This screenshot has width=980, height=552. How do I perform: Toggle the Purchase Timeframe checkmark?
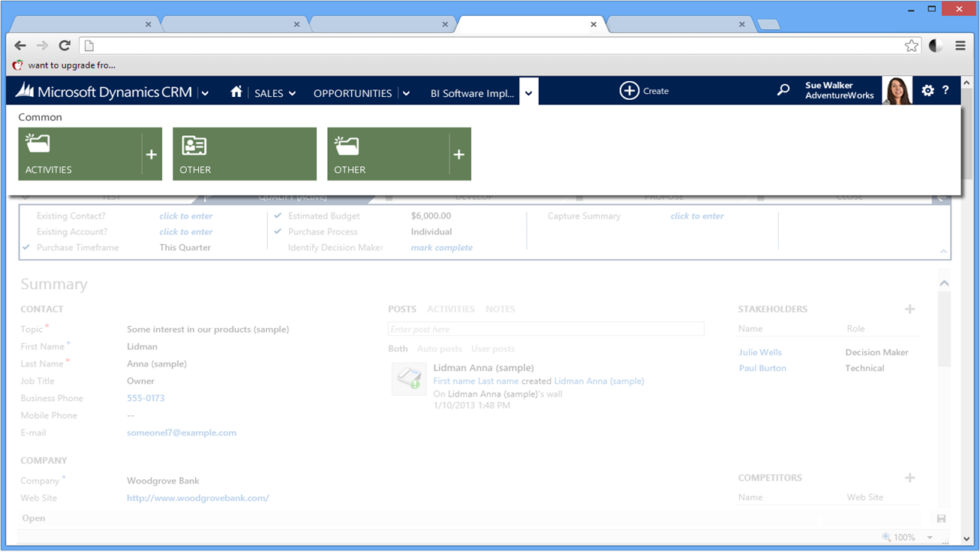coord(26,247)
